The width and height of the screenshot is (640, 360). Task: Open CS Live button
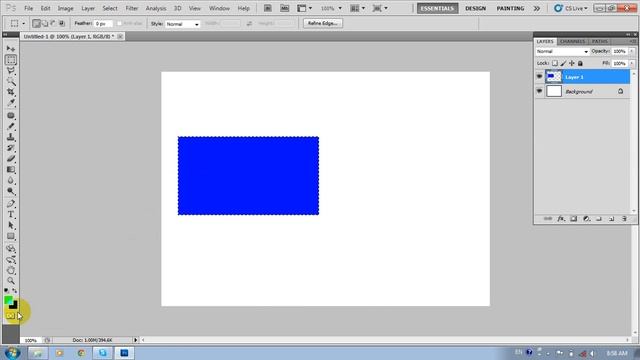click(571, 8)
